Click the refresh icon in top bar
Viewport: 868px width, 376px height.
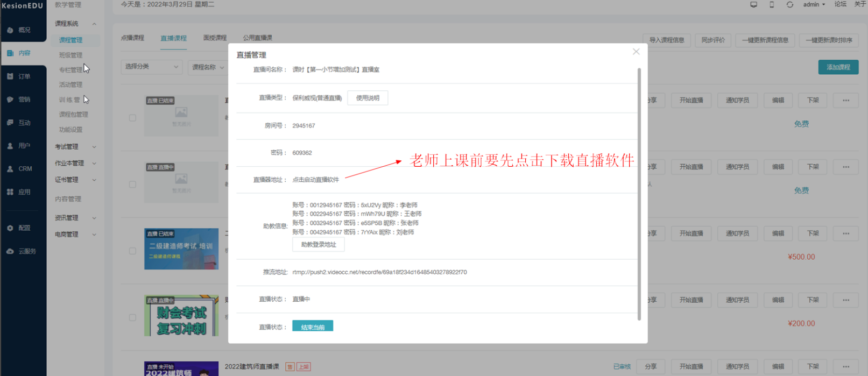[789, 5]
